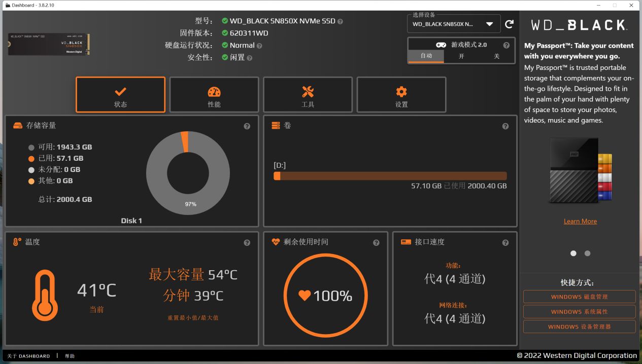Turn game mode 开 on

pos(461,56)
